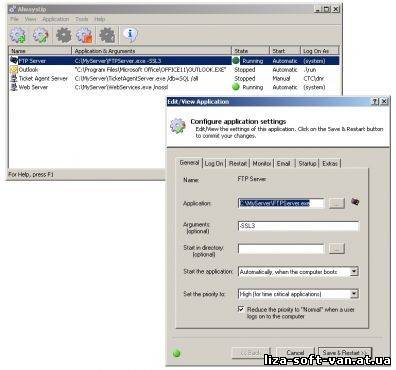Screen dimensions: 396x370
Task: Click the browse button next to Application path
Action: coord(337,203)
